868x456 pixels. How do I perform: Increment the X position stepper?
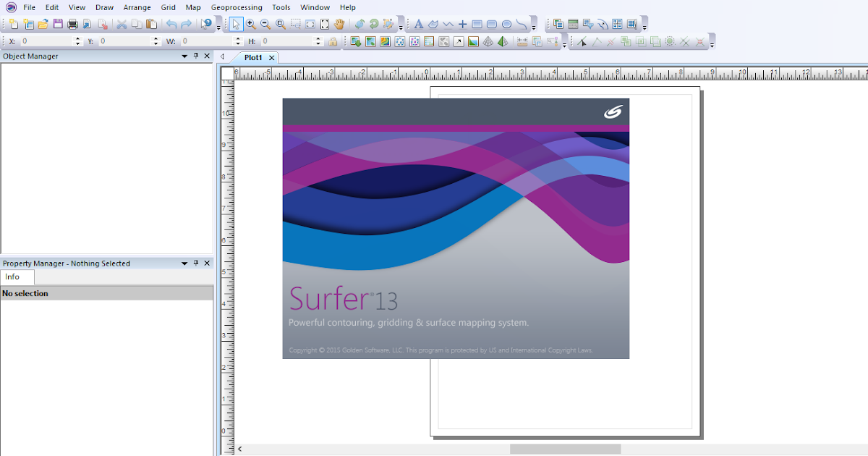77,39
